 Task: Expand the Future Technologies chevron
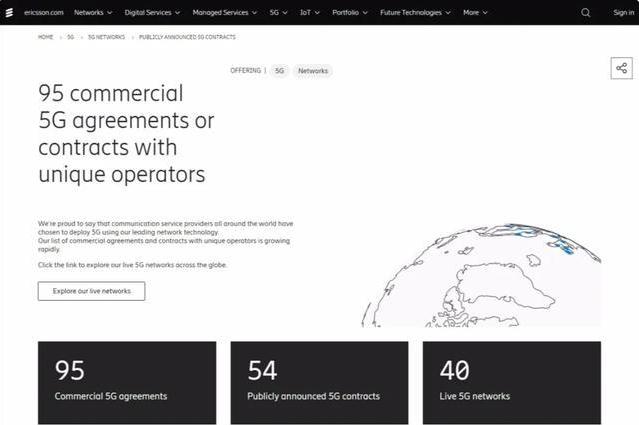pyautogui.click(x=448, y=13)
